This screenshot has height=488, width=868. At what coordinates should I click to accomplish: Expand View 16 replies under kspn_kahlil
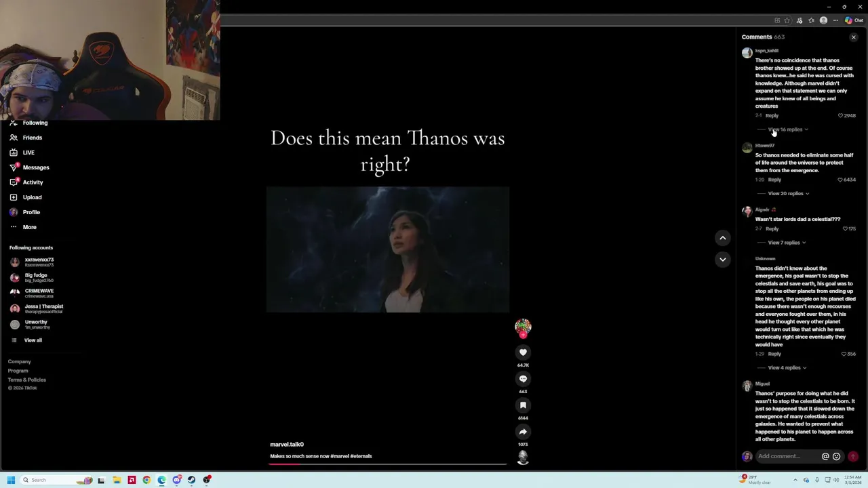[787, 129]
